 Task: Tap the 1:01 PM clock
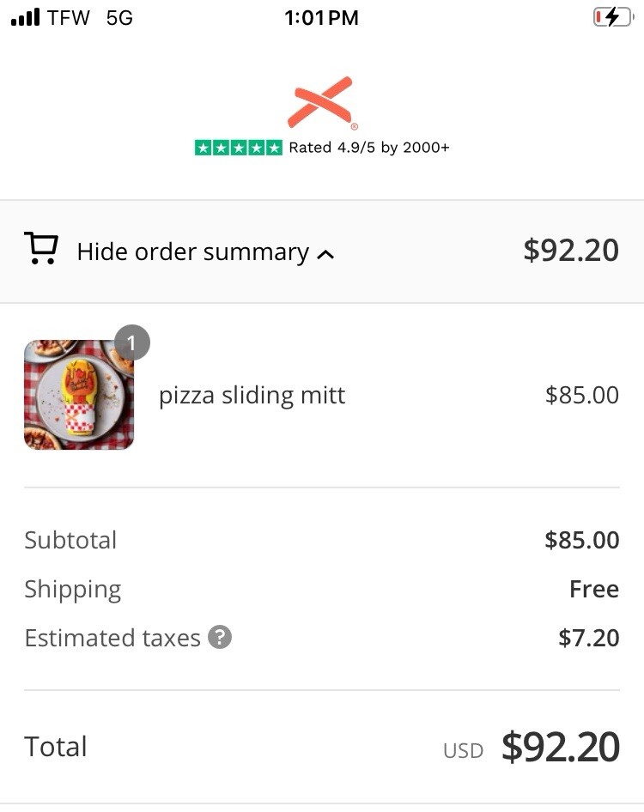(x=321, y=18)
